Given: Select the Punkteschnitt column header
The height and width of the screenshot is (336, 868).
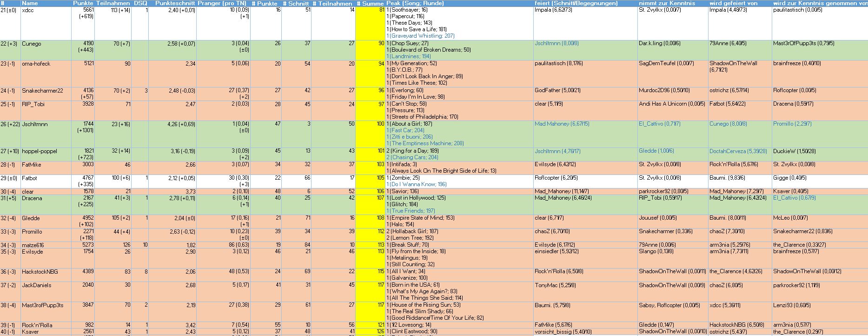Looking at the screenshot, I should [175, 3].
